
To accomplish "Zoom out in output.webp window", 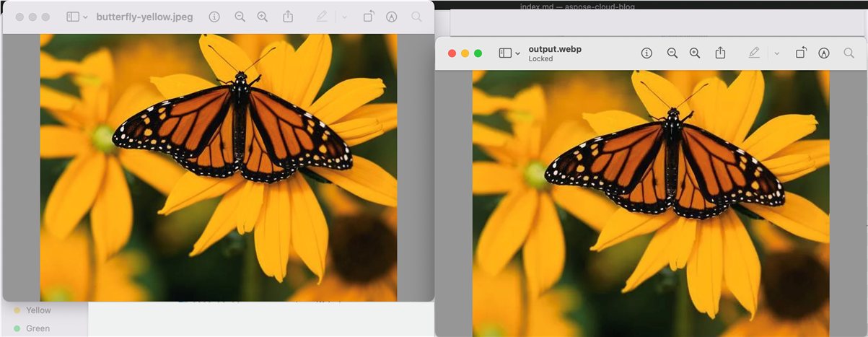I will point(672,53).
